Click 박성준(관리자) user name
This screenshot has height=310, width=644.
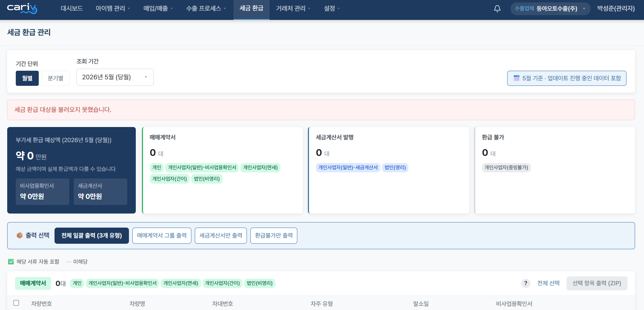point(616,9)
